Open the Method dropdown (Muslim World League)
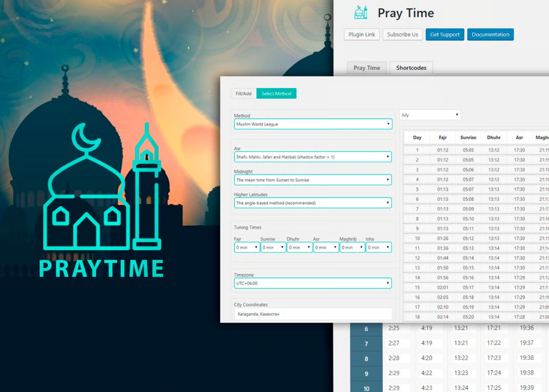 point(313,124)
